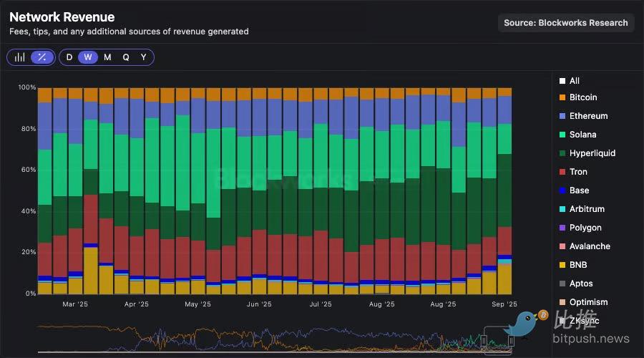Screen dimensions: 644x358
Task: Click the Source: Blockworks Research button
Action: pos(565,23)
